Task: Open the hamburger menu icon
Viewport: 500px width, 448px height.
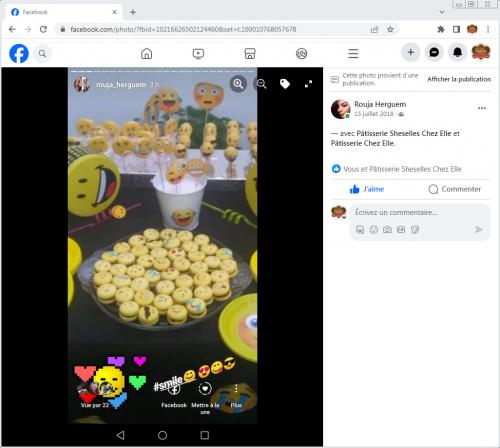Action: click(353, 53)
